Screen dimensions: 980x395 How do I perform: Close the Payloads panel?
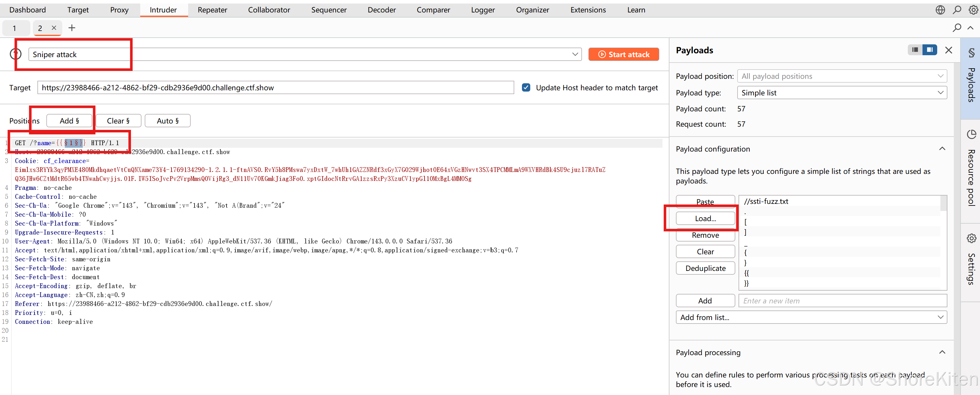[948, 50]
